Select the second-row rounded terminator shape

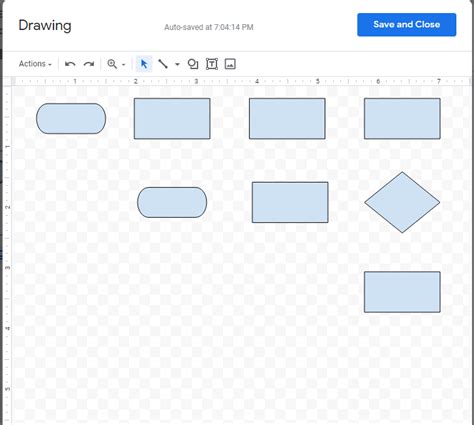pos(172,202)
